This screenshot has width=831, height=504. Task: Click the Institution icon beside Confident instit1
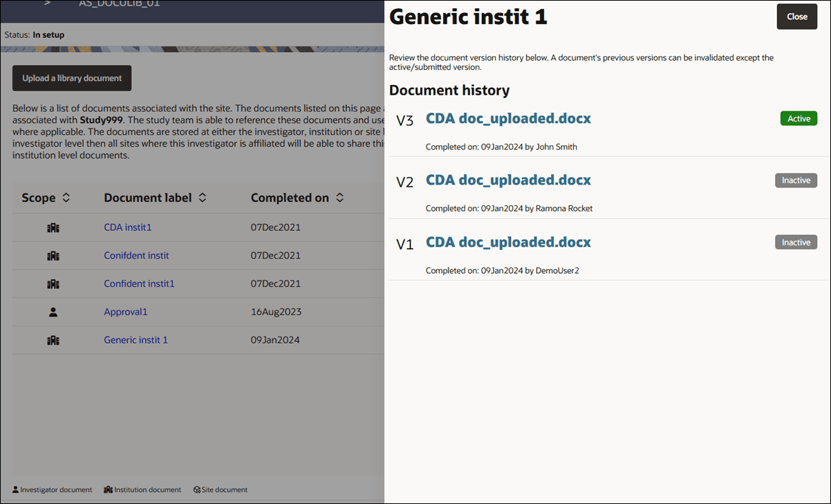coord(53,283)
